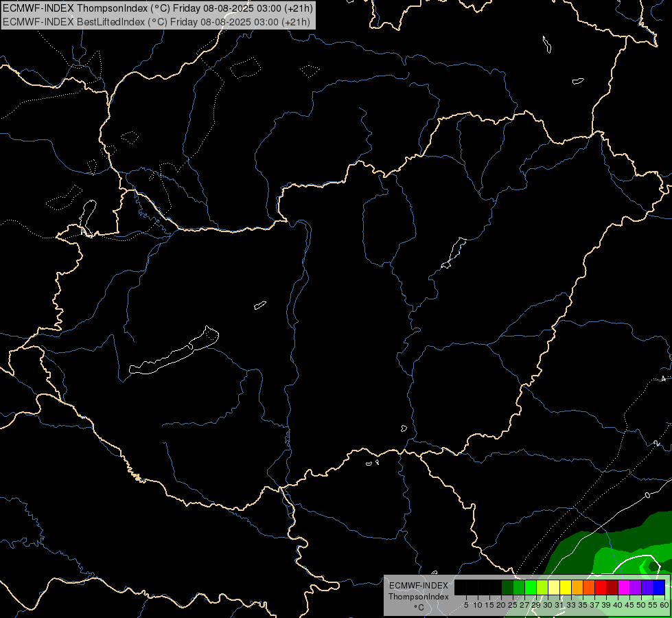Click the legend tick label 27

[524, 605]
